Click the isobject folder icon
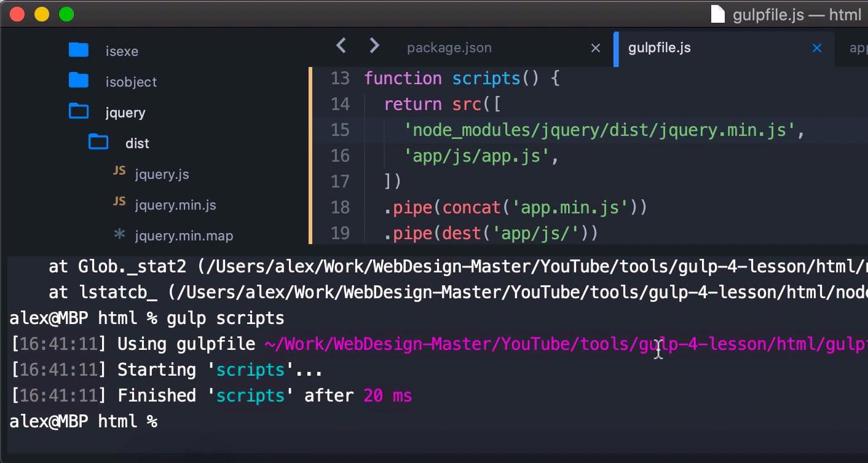This screenshot has height=463, width=868. (x=79, y=81)
